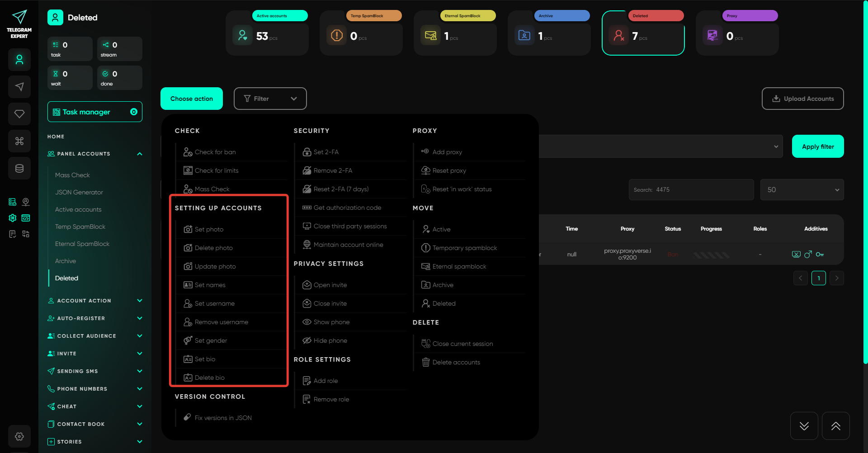Viewport: 868px width, 453px height.
Task: Click the key icon in Additives column
Action: [820, 255]
